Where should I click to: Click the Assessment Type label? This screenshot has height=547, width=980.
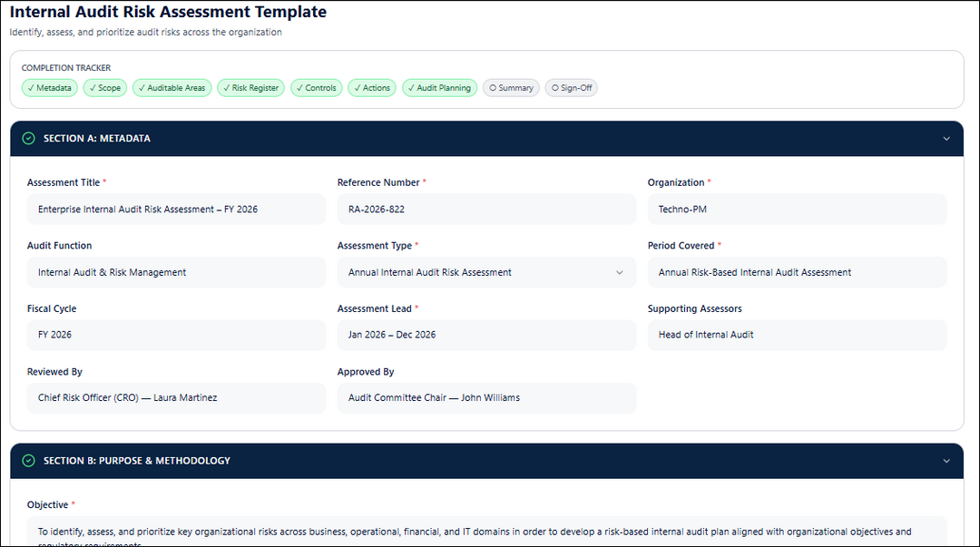(x=375, y=246)
